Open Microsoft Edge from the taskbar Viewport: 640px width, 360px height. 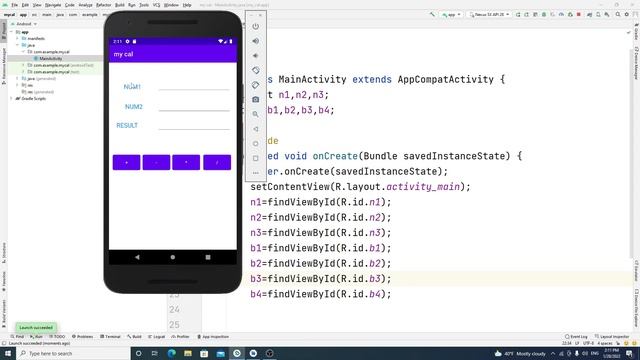171,353
